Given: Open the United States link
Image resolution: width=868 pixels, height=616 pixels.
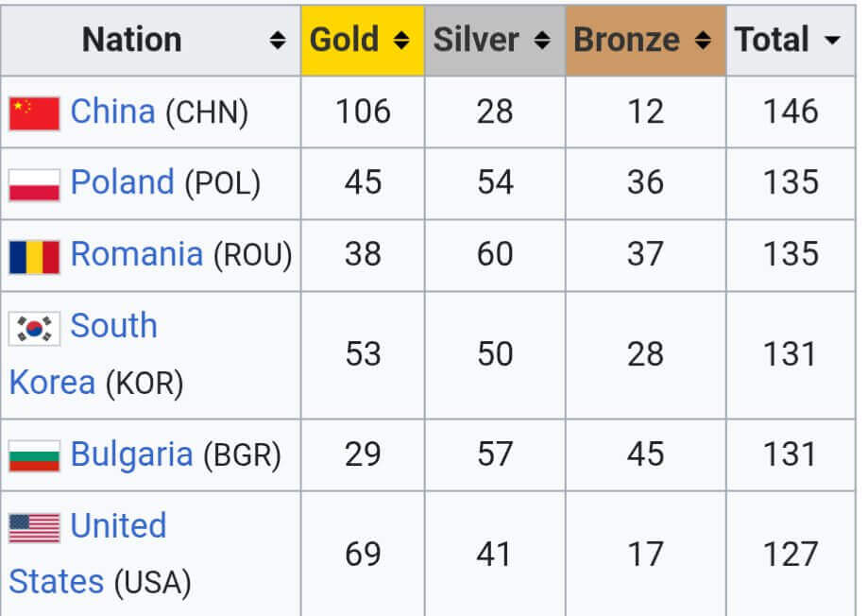Looking at the screenshot, I should (x=118, y=526).
